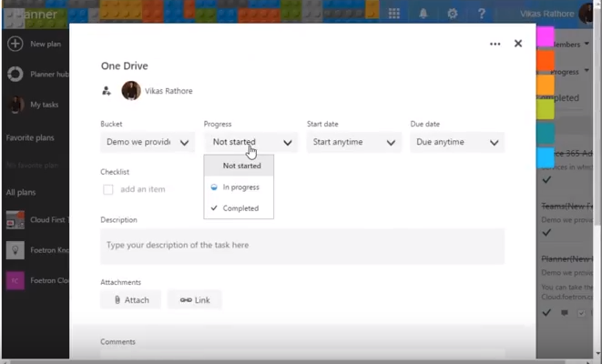This screenshot has width=602, height=364.
Task: Click the Link button
Action: [x=195, y=300]
